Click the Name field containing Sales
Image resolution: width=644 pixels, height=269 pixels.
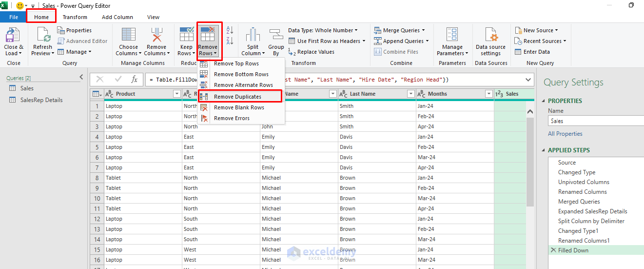click(596, 121)
